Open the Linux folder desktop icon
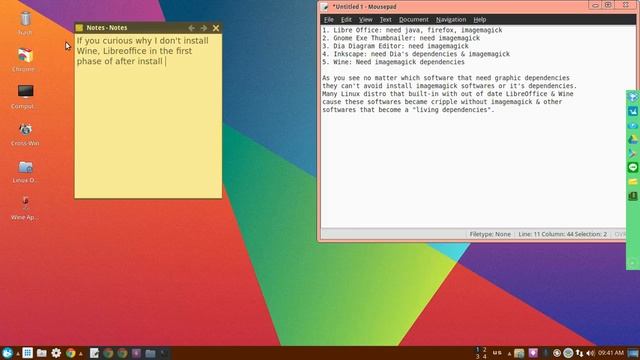Viewport: 640px width, 360px height. [25, 171]
